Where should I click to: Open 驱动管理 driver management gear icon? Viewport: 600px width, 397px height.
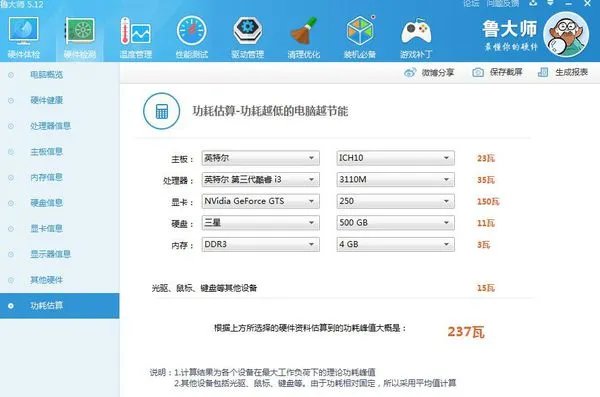point(248,31)
